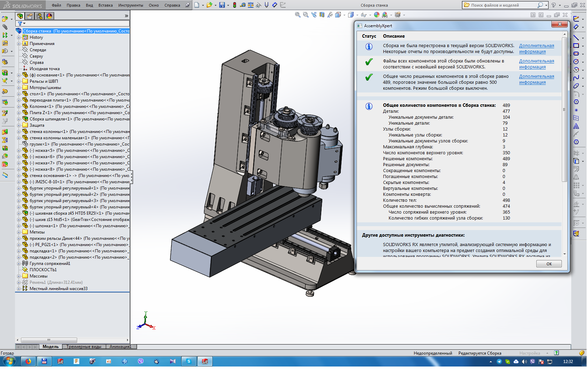588x370 pixels.
Task: Open Firefox from the taskbar
Action: [x=28, y=361]
